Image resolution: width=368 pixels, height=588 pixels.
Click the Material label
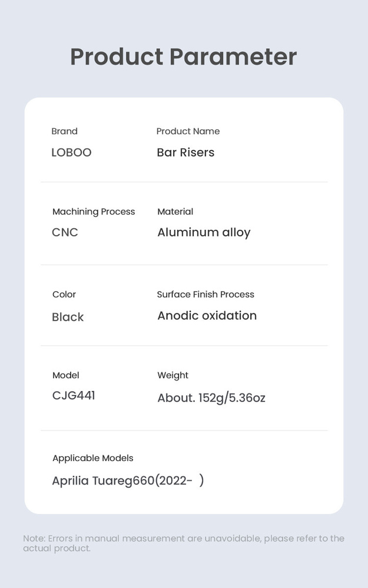coord(175,212)
